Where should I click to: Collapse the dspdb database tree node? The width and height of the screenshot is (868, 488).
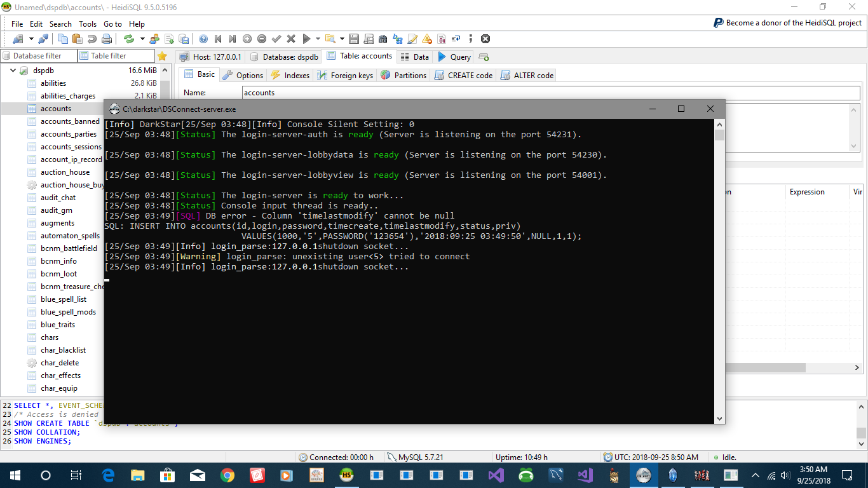[12, 71]
